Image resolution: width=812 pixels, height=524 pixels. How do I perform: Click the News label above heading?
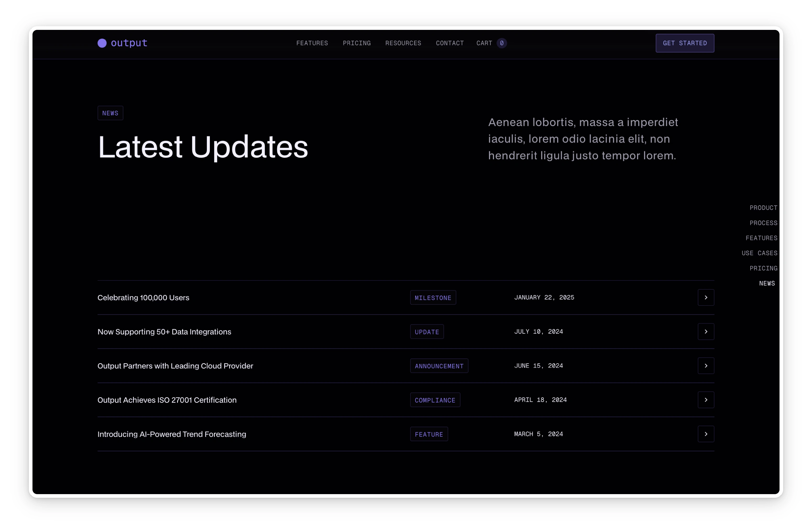point(110,113)
